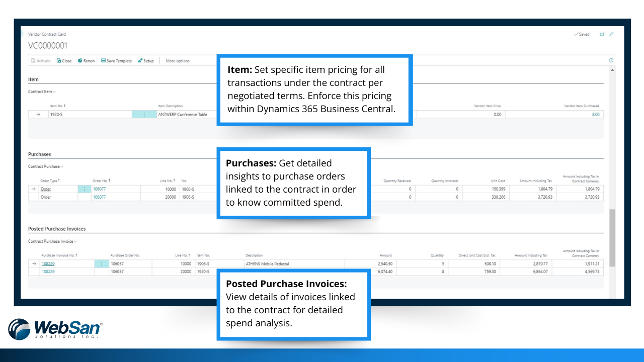Screen dimensions: 644x362
Task: Open the row menu for order line 10000
Action: pos(84,189)
